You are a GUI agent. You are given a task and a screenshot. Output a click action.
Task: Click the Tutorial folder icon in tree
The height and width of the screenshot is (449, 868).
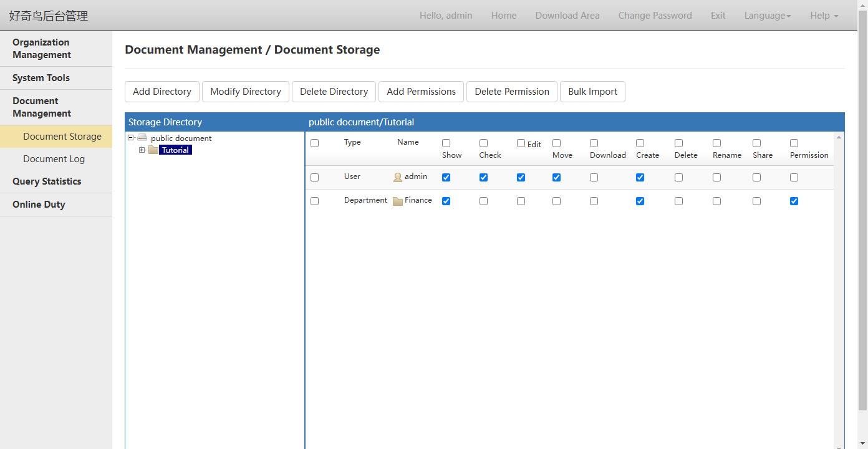(x=153, y=150)
